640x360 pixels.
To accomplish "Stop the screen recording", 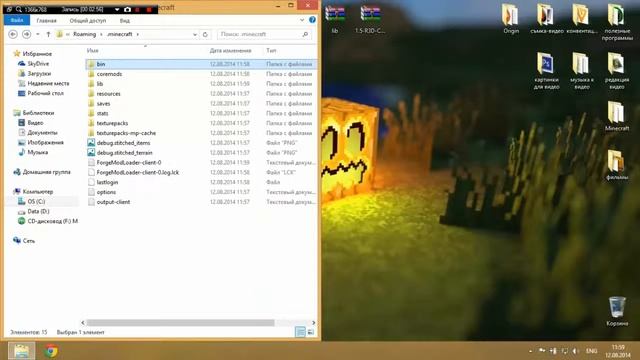I will (149, 9).
